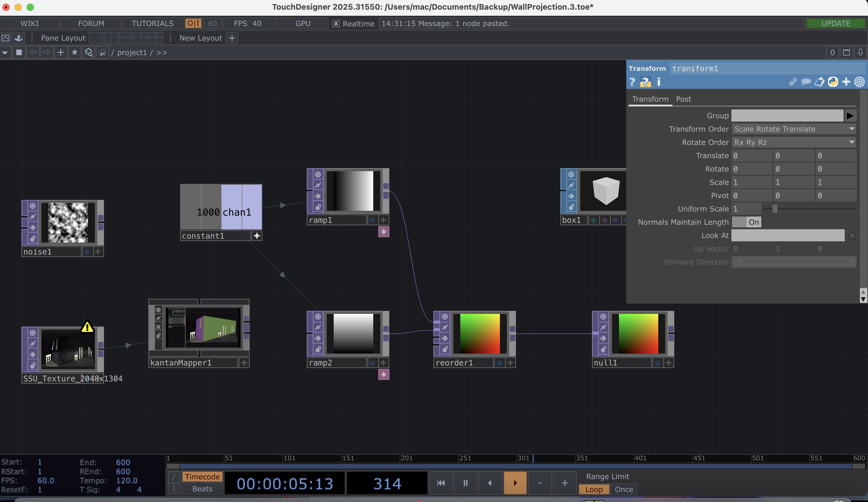
Task: Click the comment bubble icon in the Transform dialog
Action: point(806,82)
